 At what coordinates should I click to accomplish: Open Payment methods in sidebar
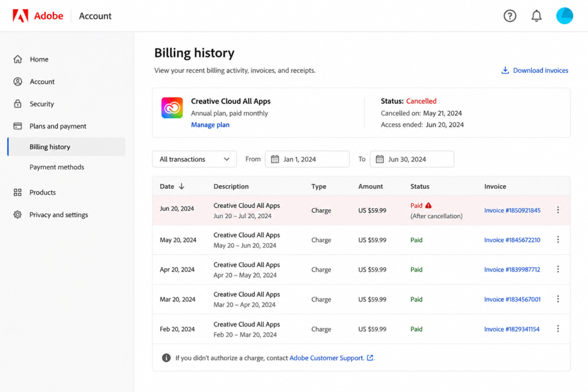click(57, 167)
